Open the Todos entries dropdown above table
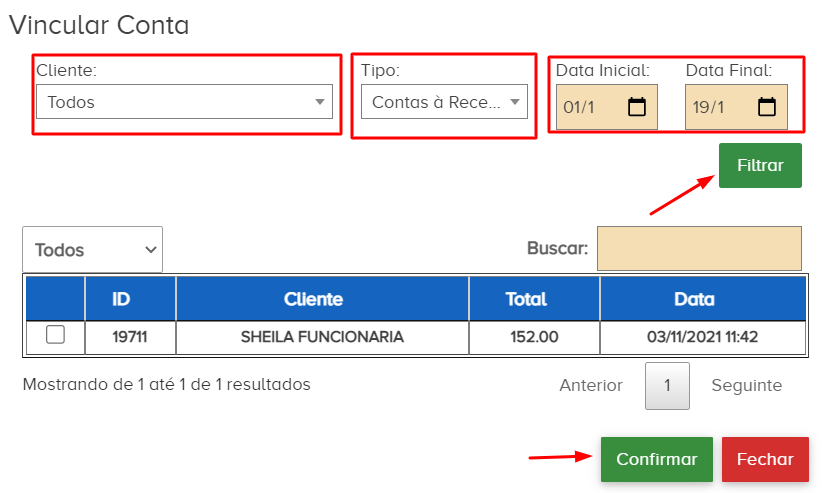825x493 pixels. tap(92, 250)
